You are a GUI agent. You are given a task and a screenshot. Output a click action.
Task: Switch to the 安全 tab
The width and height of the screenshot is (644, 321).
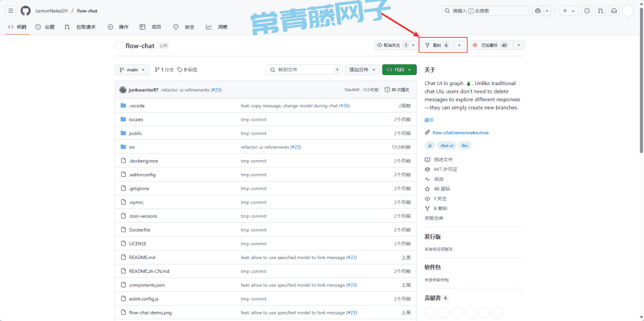(184, 27)
